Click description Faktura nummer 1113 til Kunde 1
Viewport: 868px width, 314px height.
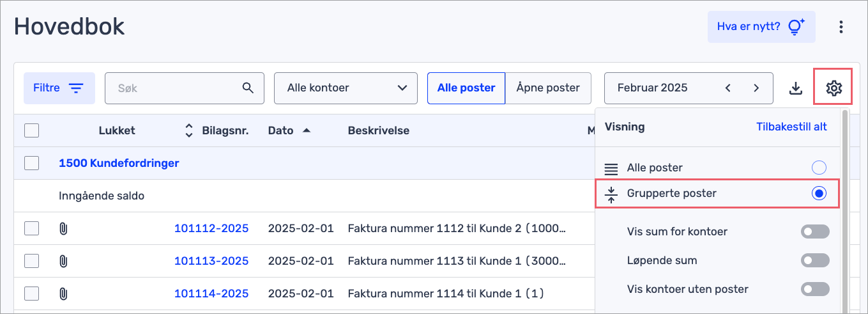pyautogui.click(x=457, y=260)
